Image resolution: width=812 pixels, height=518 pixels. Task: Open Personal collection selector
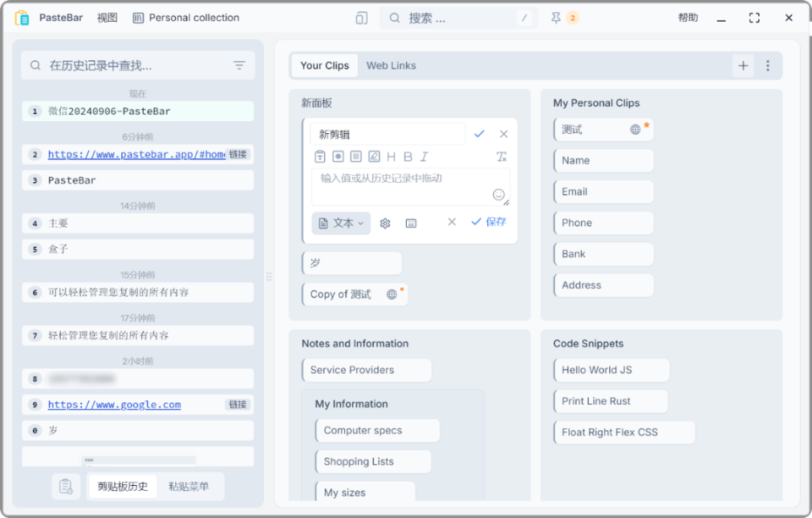(x=186, y=18)
